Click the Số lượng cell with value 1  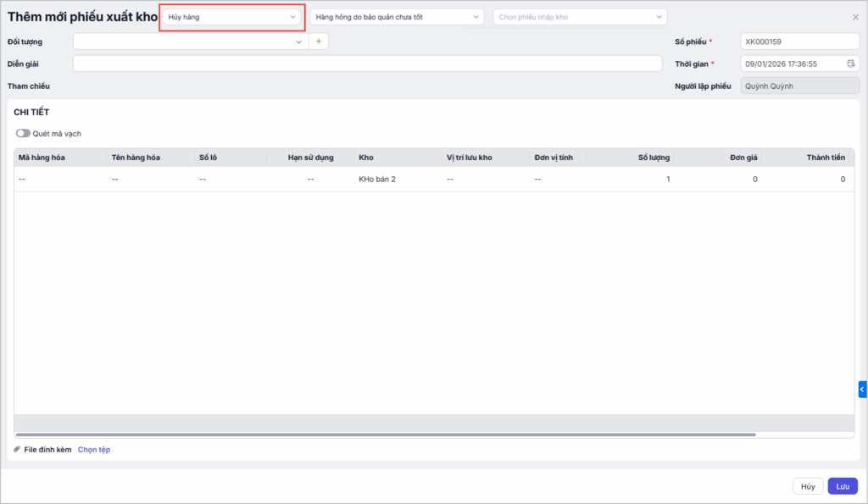pyautogui.click(x=630, y=180)
